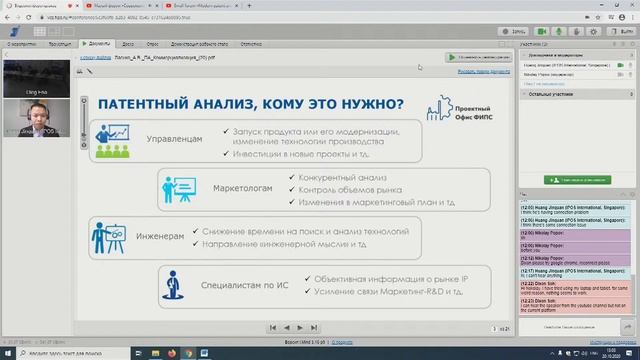Open the notification center in system tray
Screen dimensions: 640x360
(x=629, y=353)
